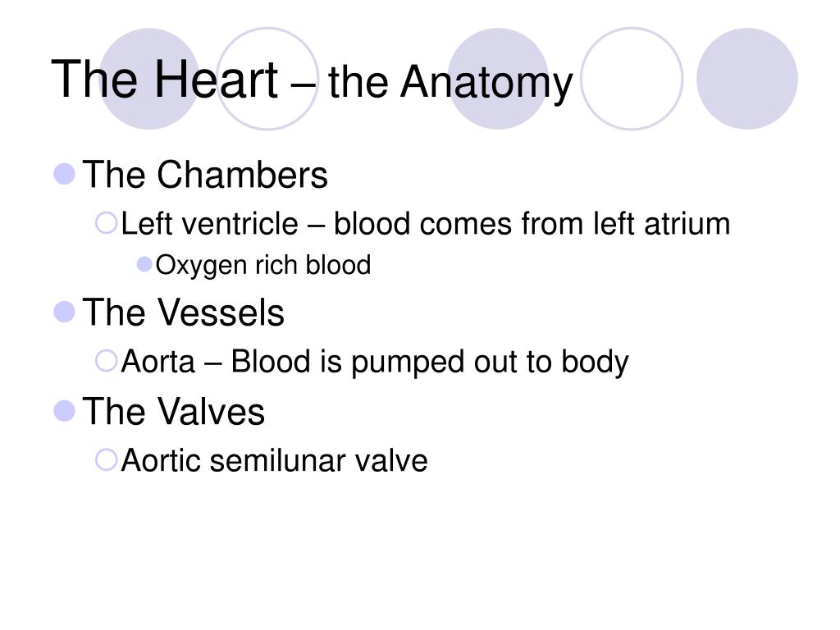840x630 pixels.
Task: Click the hollow bullet before Left ventricle
Action: click(106, 223)
